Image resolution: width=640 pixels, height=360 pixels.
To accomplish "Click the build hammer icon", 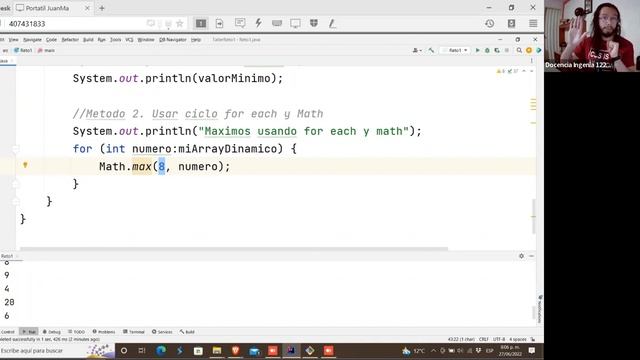I will coord(431,50).
